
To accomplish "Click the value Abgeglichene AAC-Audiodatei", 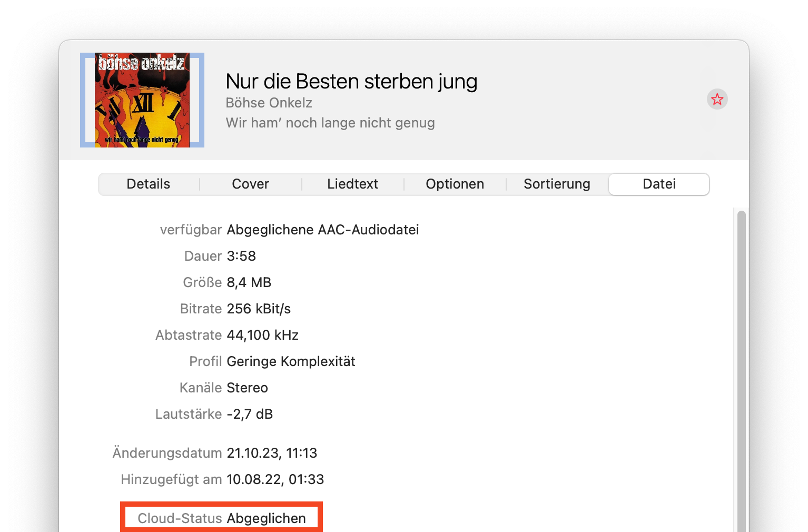I will click(323, 230).
